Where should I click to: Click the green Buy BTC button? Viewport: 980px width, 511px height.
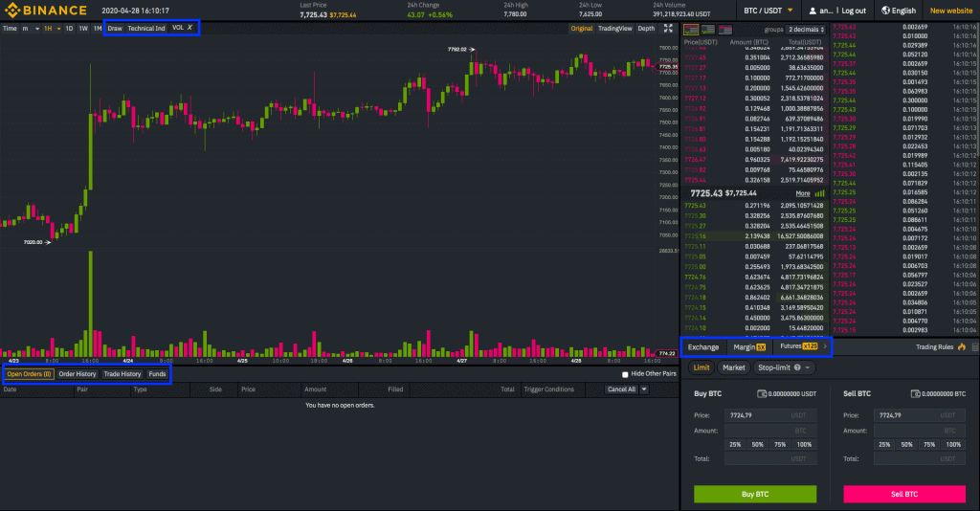pyautogui.click(x=755, y=494)
